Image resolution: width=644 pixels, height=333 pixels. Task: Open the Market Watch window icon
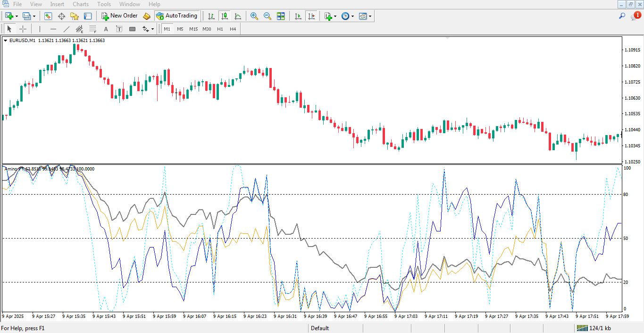pos(48,16)
